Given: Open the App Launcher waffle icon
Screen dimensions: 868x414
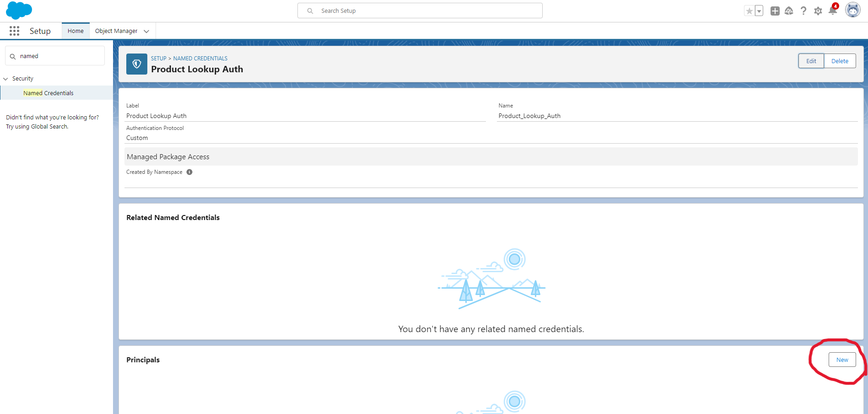Looking at the screenshot, I should (14, 31).
